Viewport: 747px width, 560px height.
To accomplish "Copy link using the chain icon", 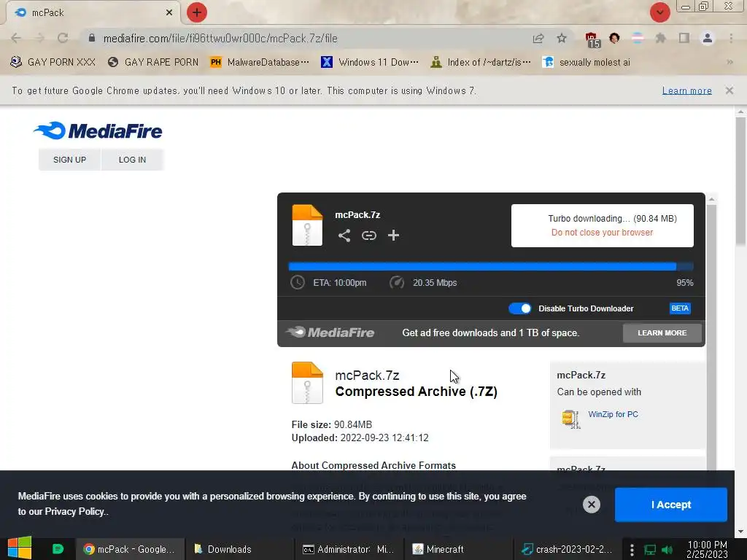I will pyautogui.click(x=368, y=236).
